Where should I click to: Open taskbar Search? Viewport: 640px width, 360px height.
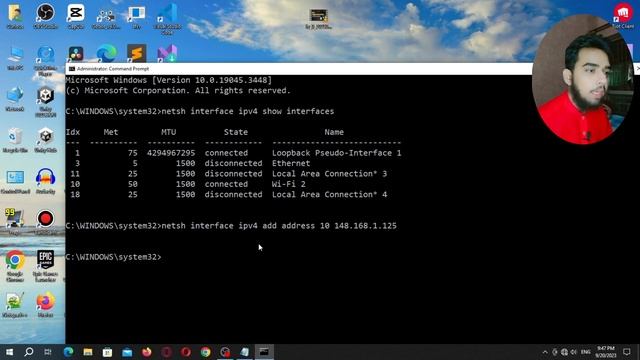pos(29,352)
